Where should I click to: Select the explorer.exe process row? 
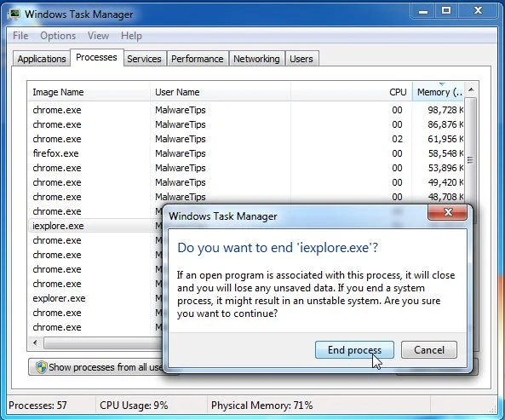point(95,298)
